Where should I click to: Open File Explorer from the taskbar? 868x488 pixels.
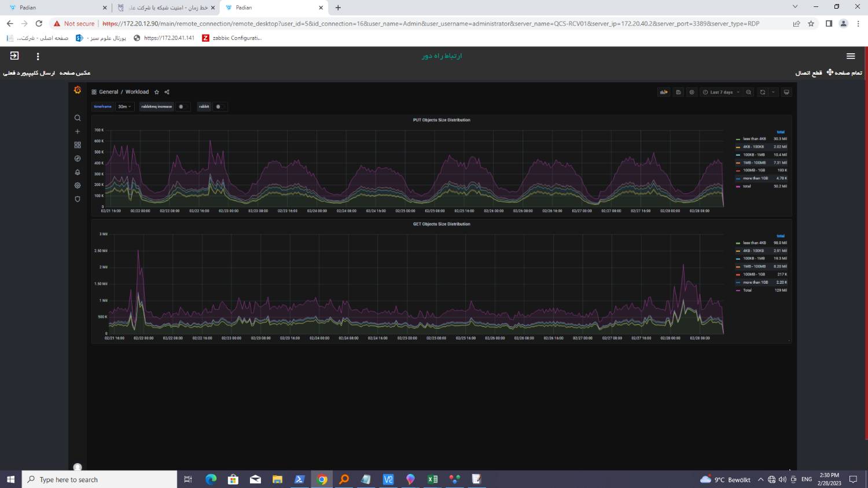tap(278, 479)
